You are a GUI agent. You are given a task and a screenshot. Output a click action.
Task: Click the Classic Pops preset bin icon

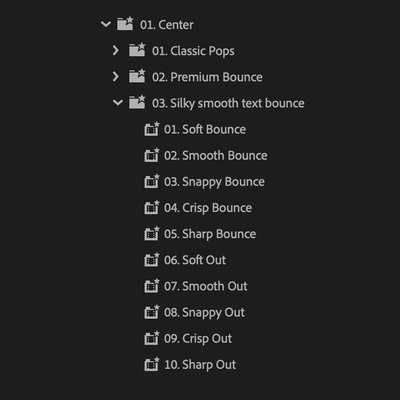click(x=137, y=50)
